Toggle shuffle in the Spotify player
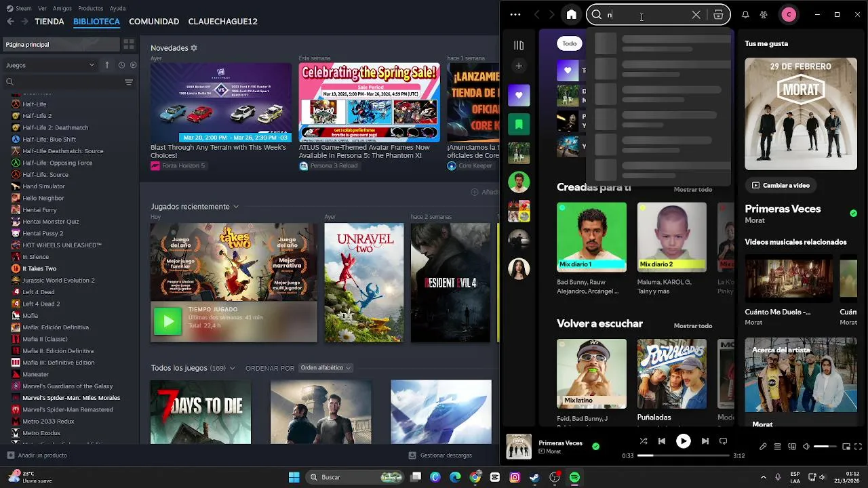Screen dimensions: 868x488 coord(644,441)
